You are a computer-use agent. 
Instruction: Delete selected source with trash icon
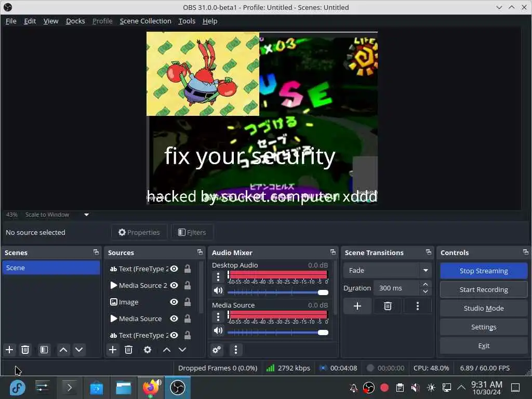coord(129,350)
